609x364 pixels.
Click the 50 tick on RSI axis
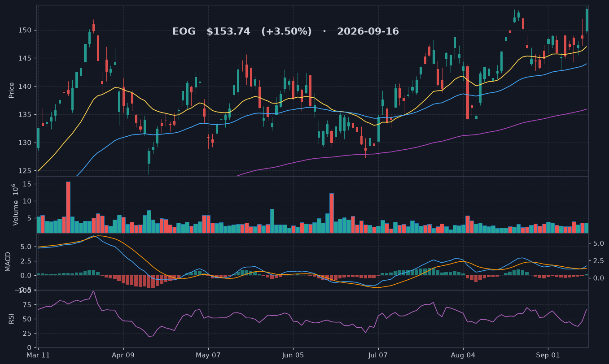27,319
